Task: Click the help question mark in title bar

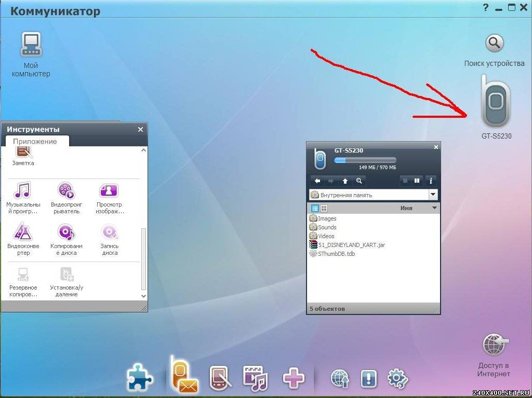Action: point(486,7)
